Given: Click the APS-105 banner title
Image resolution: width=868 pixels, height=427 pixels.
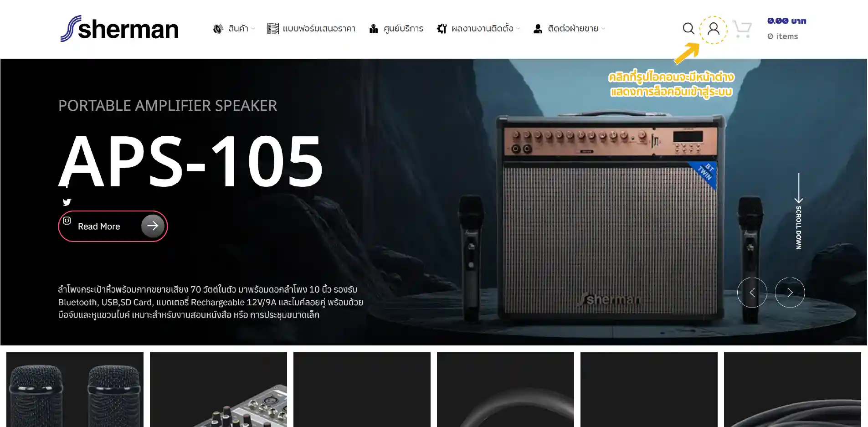Looking at the screenshot, I should pyautogui.click(x=191, y=161).
